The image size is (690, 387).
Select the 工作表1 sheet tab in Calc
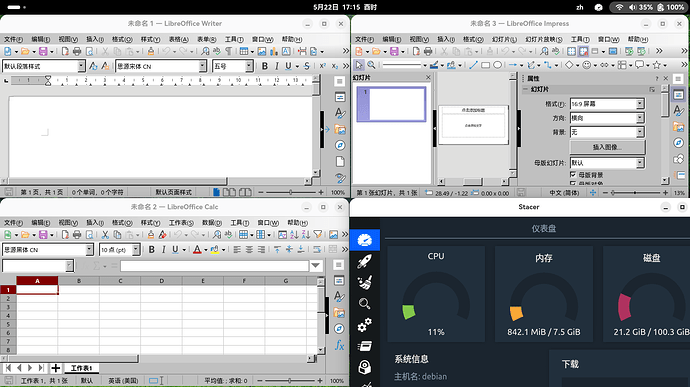[x=81, y=368]
